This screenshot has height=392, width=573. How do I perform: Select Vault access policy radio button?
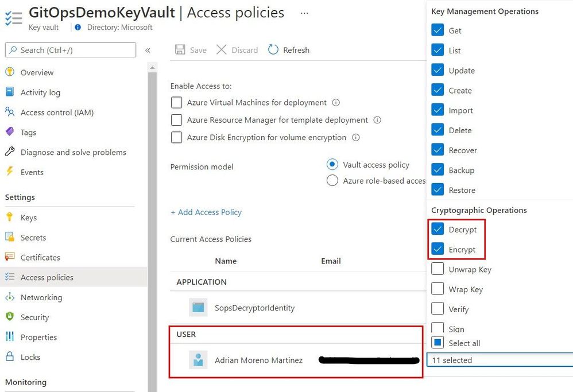click(332, 165)
